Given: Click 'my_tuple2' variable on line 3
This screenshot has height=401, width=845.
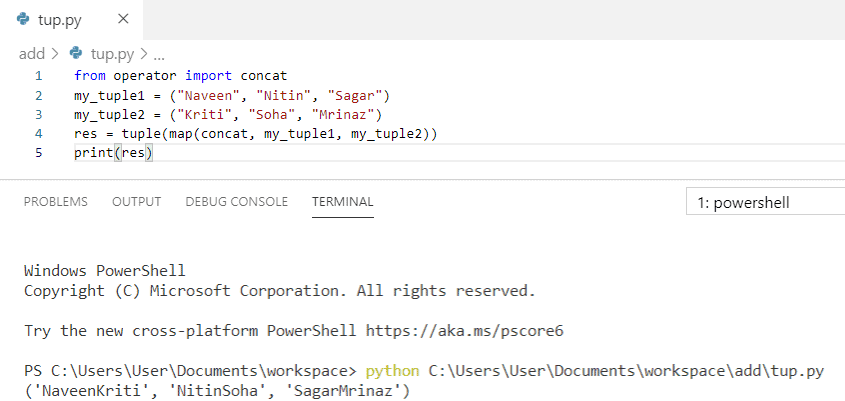Looking at the screenshot, I should (110, 115).
